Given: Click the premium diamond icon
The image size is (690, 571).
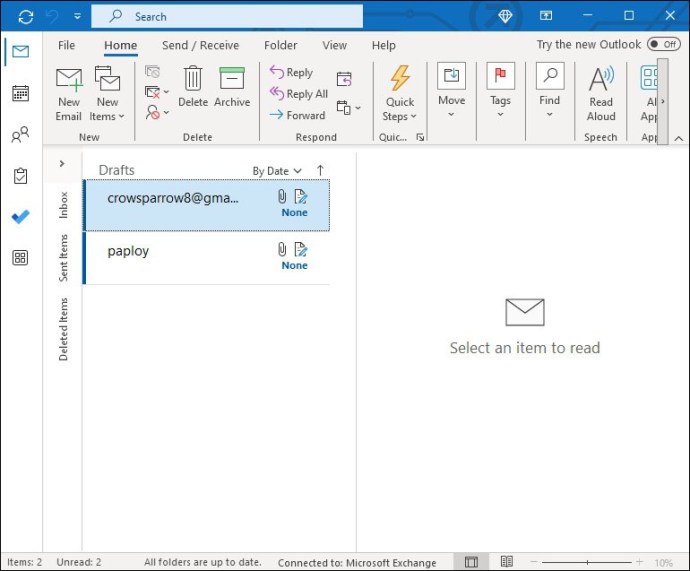Looking at the screenshot, I should tap(505, 16).
